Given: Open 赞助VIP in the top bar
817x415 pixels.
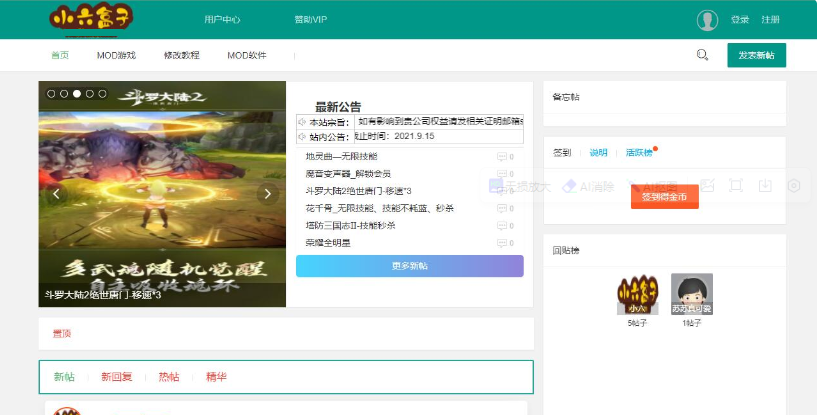Looking at the screenshot, I should pyautogui.click(x=311, y=19).
